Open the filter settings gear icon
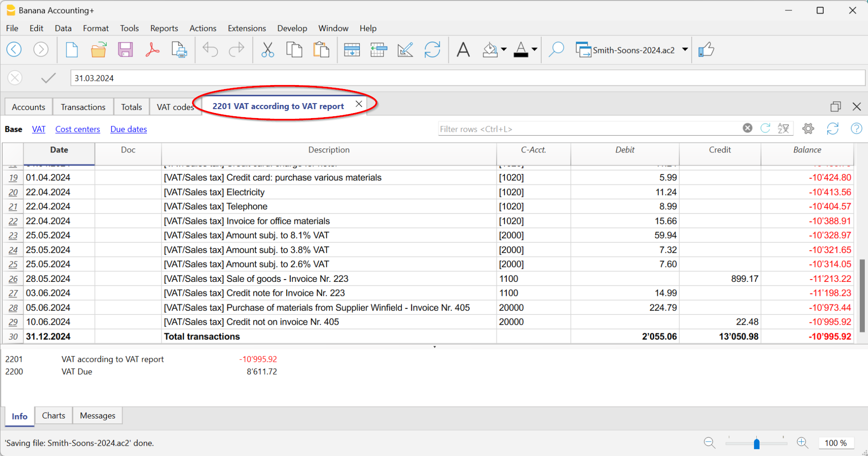This screenshot has width=868, height=456. click(x=808, y=128)
